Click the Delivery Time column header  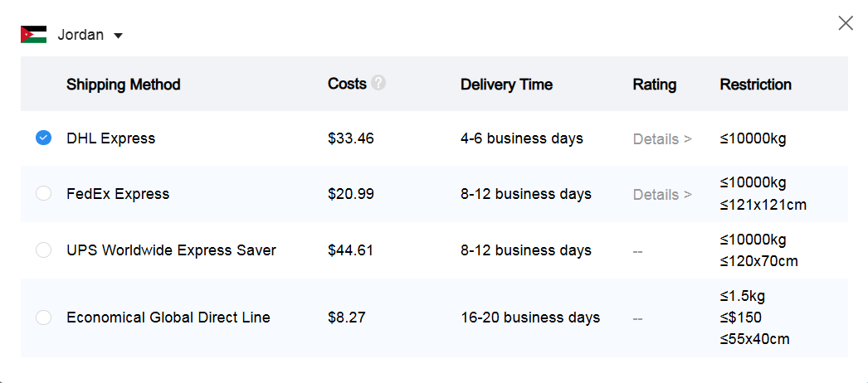[506, 84]
